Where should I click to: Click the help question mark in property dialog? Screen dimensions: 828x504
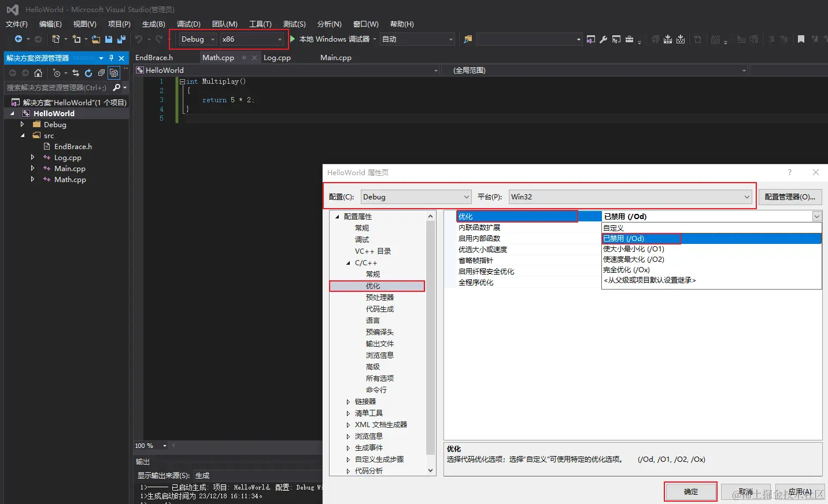[x=789, y=172]
